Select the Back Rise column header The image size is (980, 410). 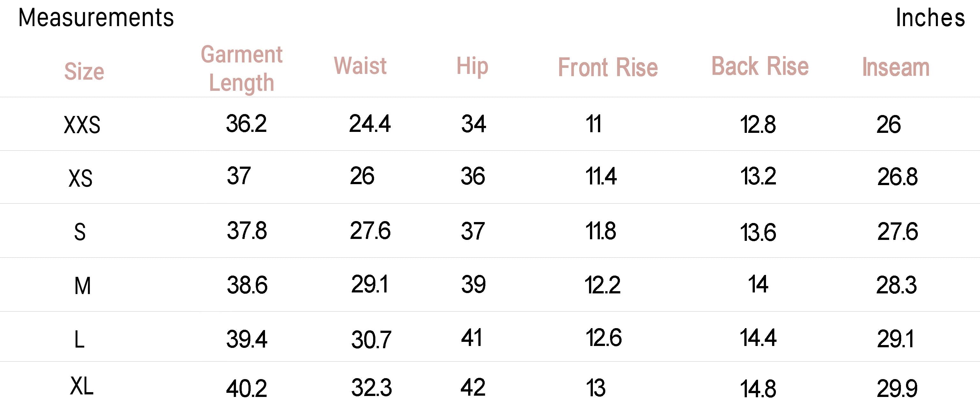point(760,67)
